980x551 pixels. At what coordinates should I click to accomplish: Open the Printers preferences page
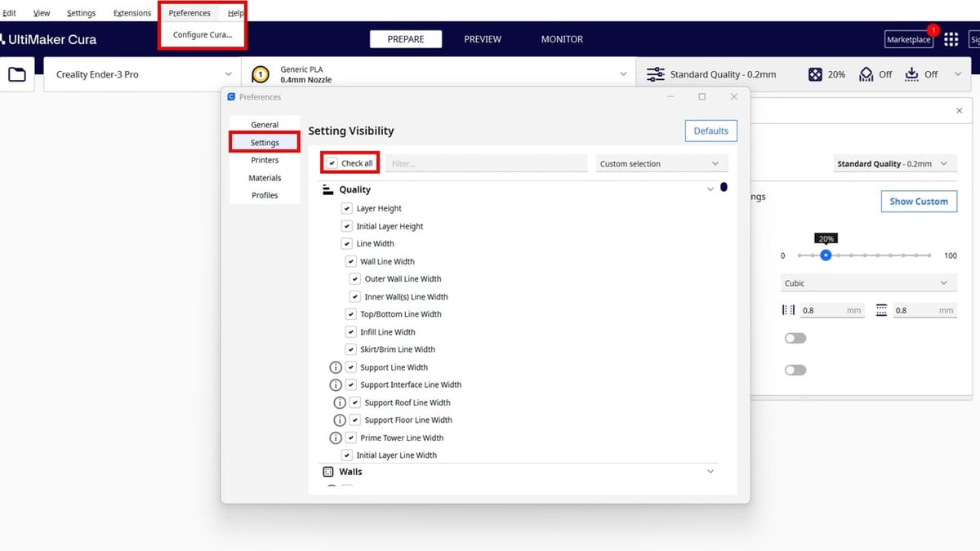click(x=265, y=160)
